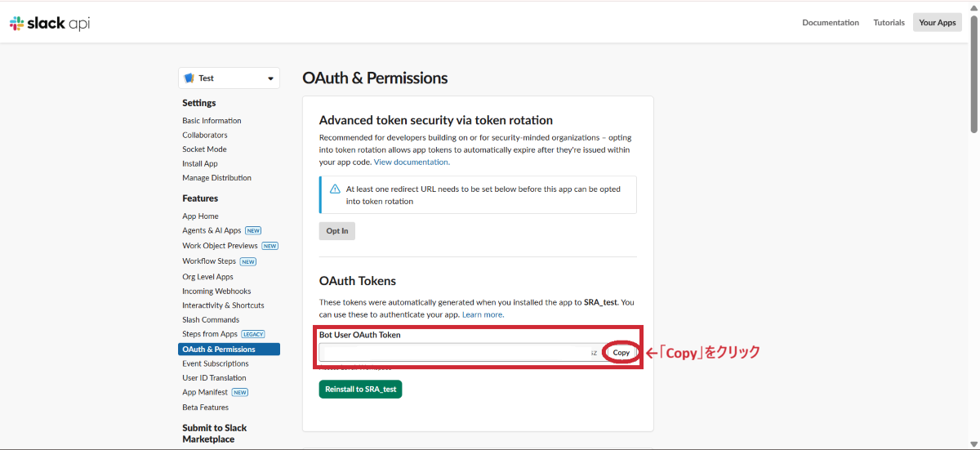Go to App Manifest page
The image size is (980, 450).
(x=205, y=393)
